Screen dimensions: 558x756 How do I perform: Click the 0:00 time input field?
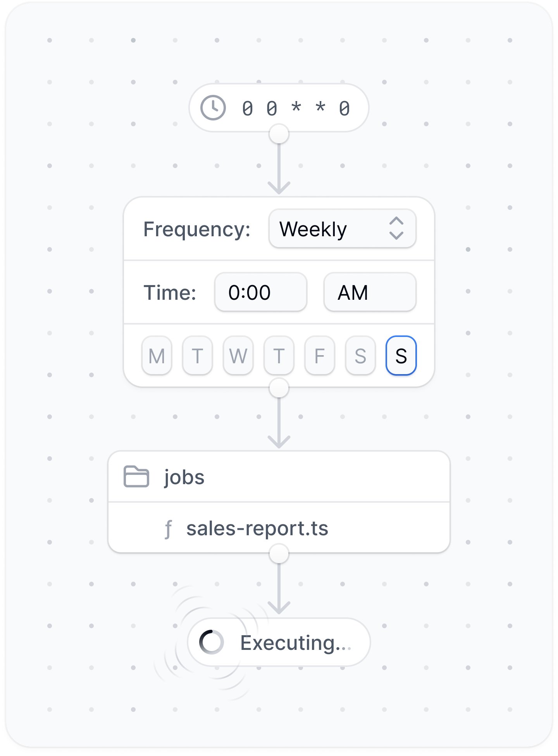point(261,292)
